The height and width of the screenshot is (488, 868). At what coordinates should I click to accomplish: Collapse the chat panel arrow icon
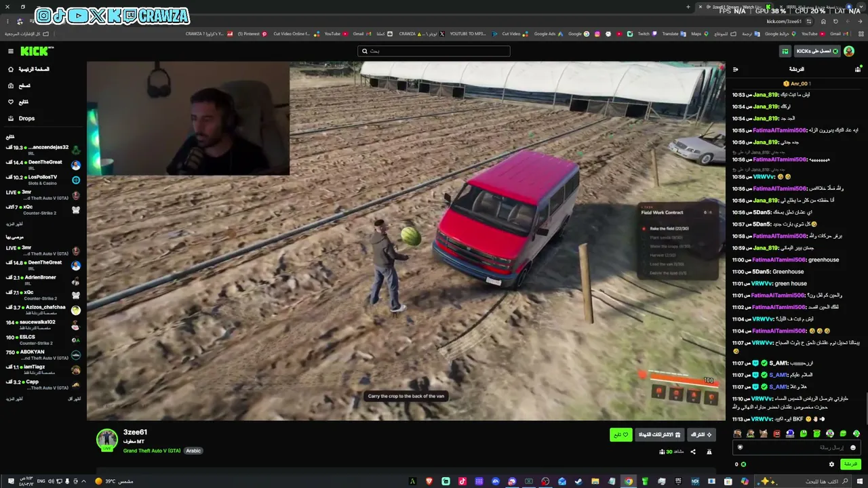[736, 69]
